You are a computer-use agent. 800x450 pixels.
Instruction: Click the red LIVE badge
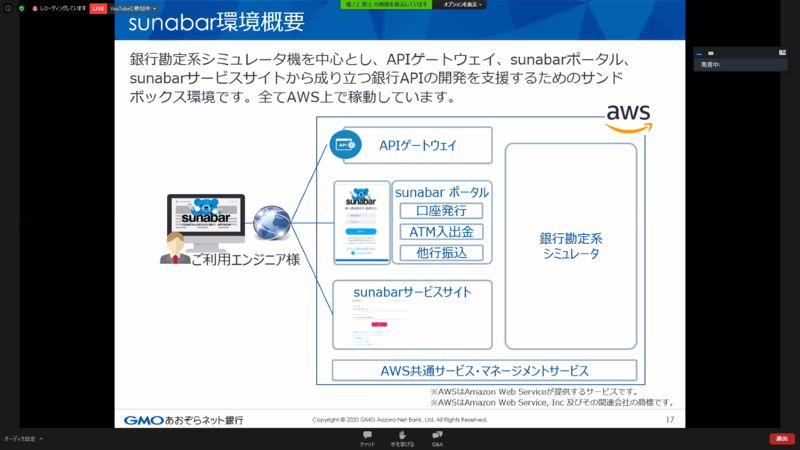point(98,9)
